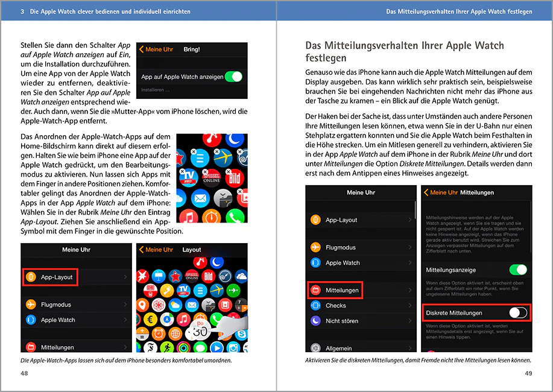Tap the Spiegel Online icon in Layout screen
Image resolution: width=553 pixels, height=392 pixels.
coord(192,276)
